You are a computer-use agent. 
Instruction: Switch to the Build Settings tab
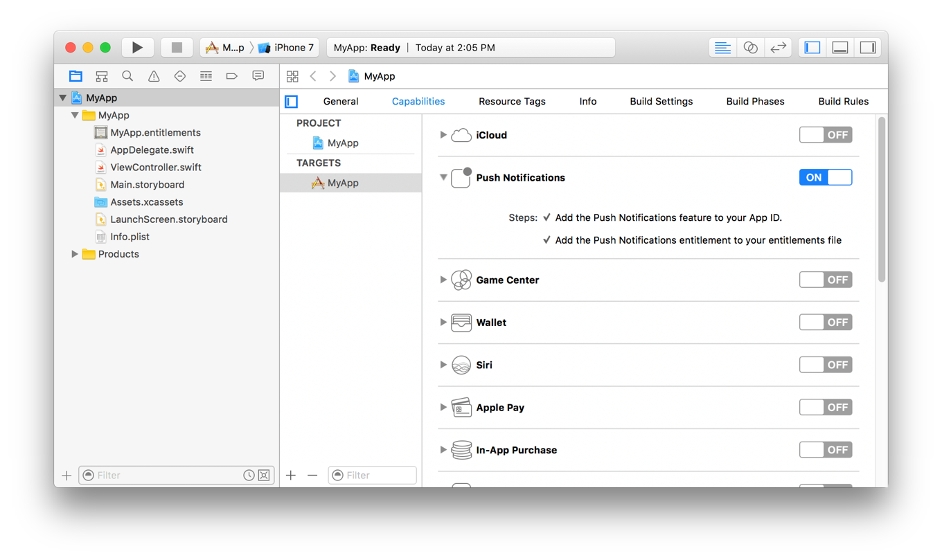[661, 102]
